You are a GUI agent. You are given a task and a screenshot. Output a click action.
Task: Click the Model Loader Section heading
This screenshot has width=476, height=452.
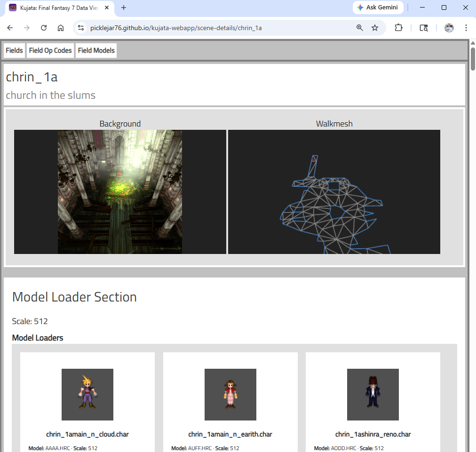(x=74, y=297)
